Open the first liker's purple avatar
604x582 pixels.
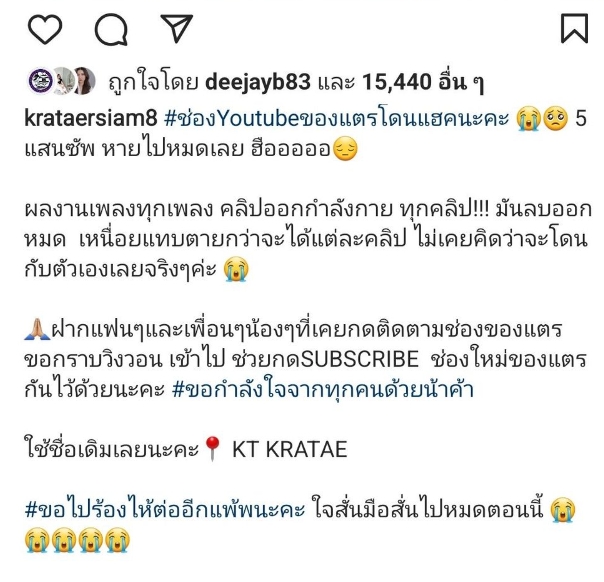tap(41, 81)
